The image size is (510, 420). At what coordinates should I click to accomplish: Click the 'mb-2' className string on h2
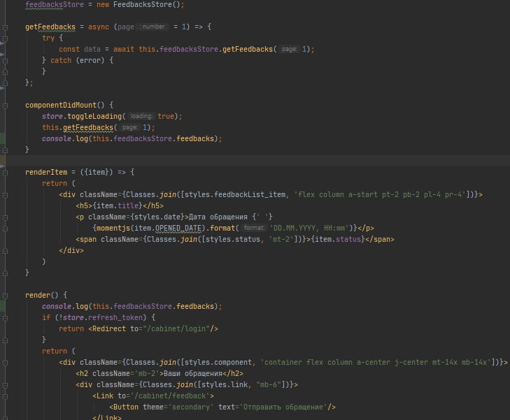point(147,374)
